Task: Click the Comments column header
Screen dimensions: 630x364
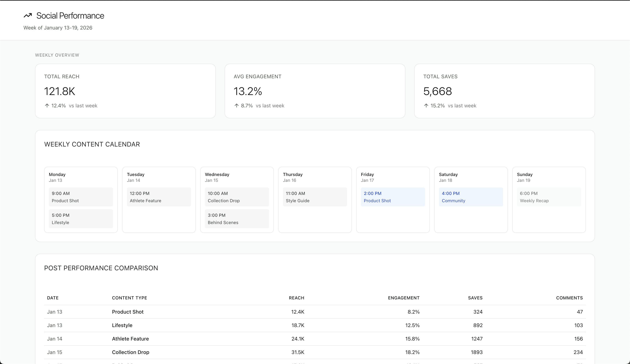Action: (x=569, y=298)
